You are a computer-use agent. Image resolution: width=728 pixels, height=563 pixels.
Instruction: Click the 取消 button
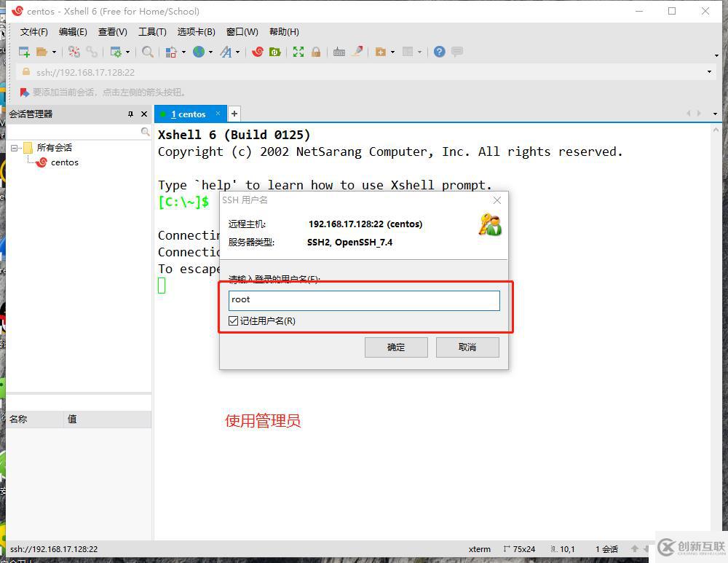[467, 347]
